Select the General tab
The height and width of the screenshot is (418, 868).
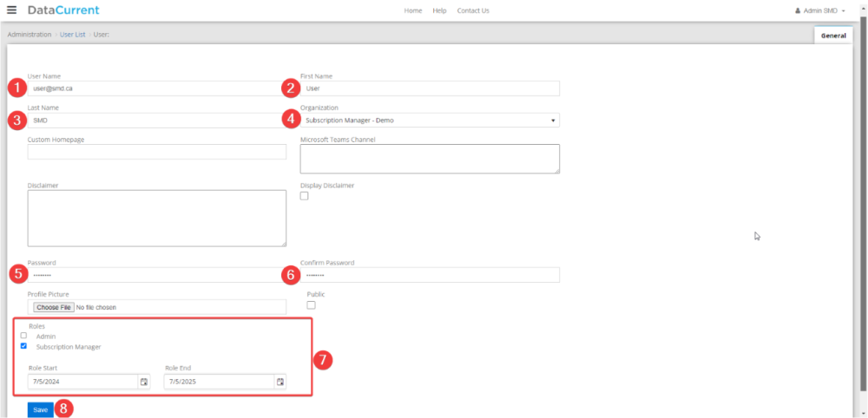pos(833,36)
